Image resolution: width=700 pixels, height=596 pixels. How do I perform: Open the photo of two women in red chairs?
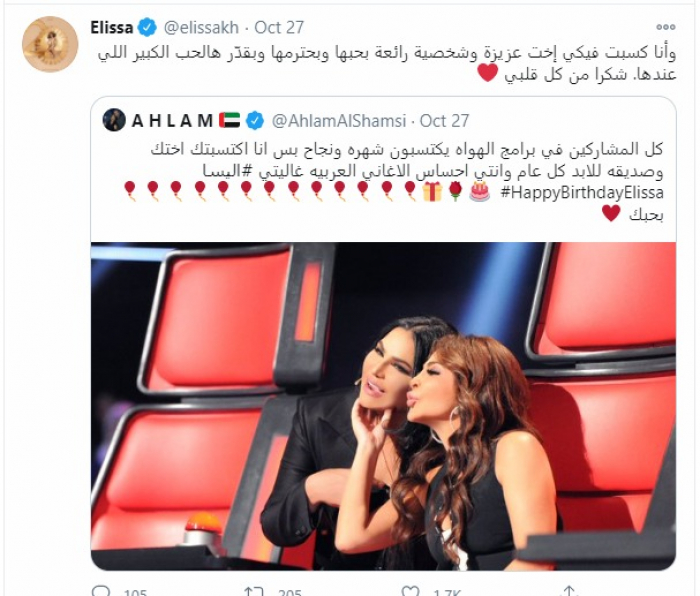click(x=383, y=406)
